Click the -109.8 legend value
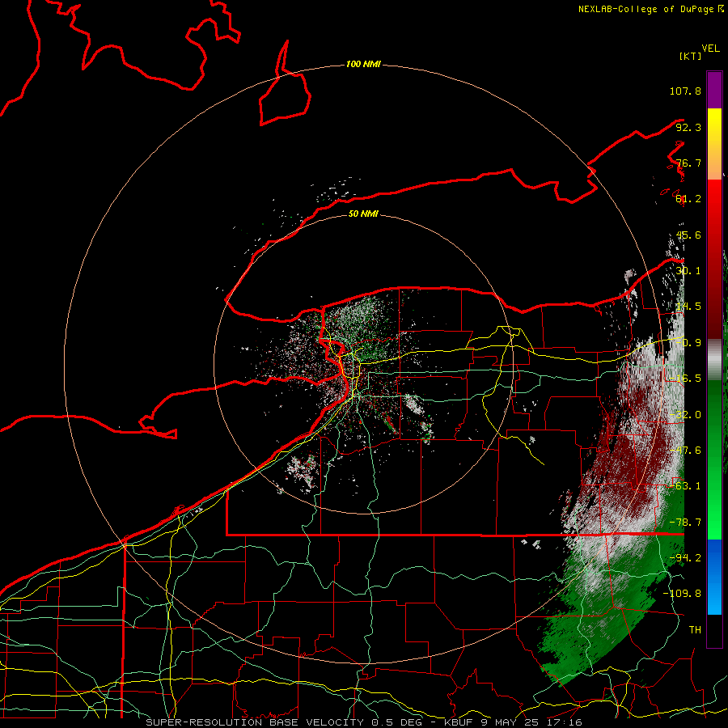728x728 pixels. [x=683, y=594]
